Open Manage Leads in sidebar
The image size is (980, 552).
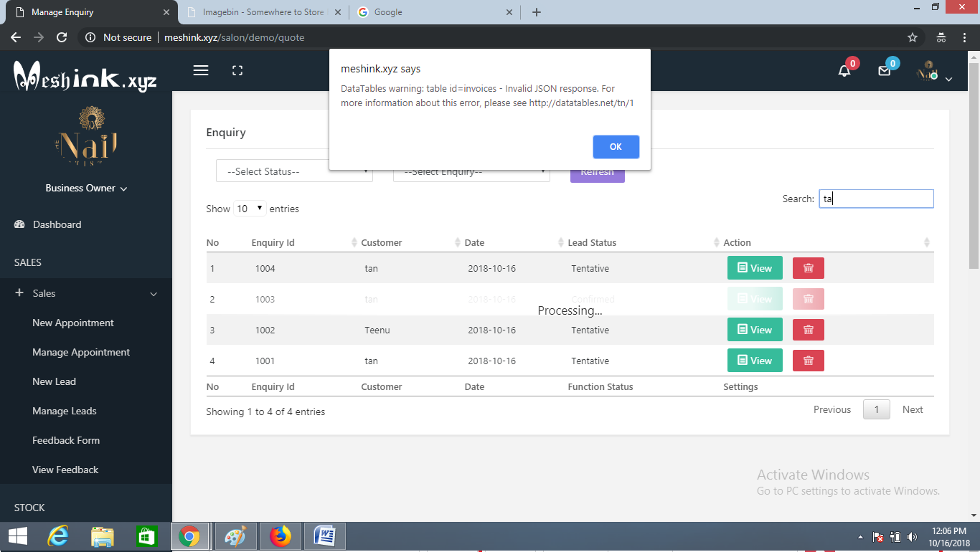coord(65,411)
